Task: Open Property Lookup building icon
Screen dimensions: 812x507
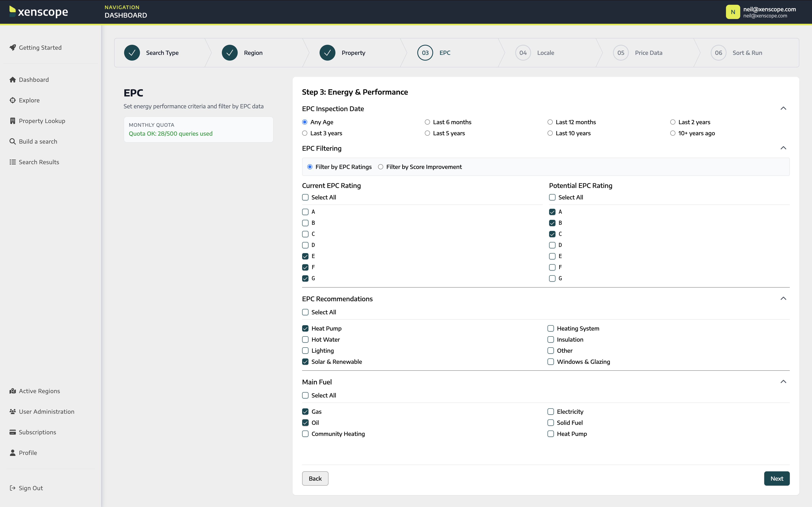Action: pyautogui.click(x=13, y=121)
